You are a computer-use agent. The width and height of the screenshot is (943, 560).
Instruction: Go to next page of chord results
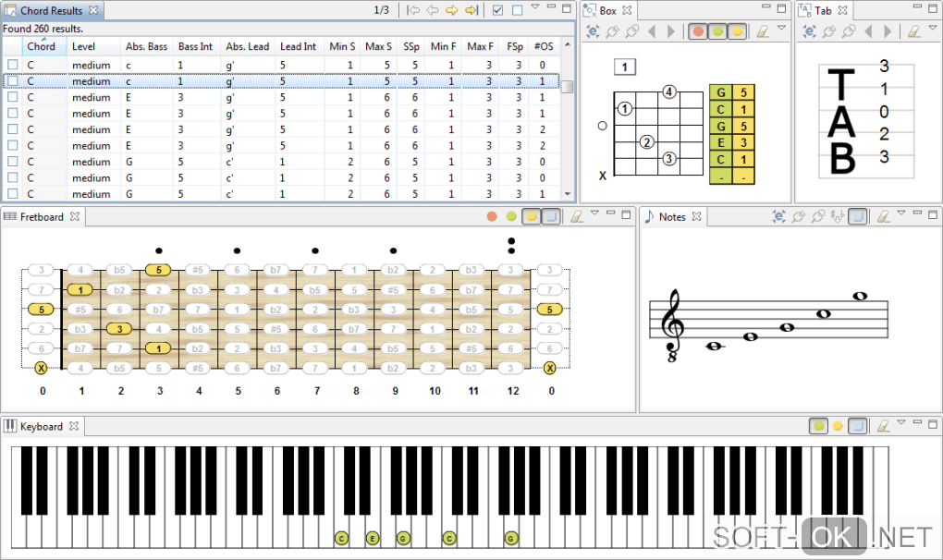[452, 10]
